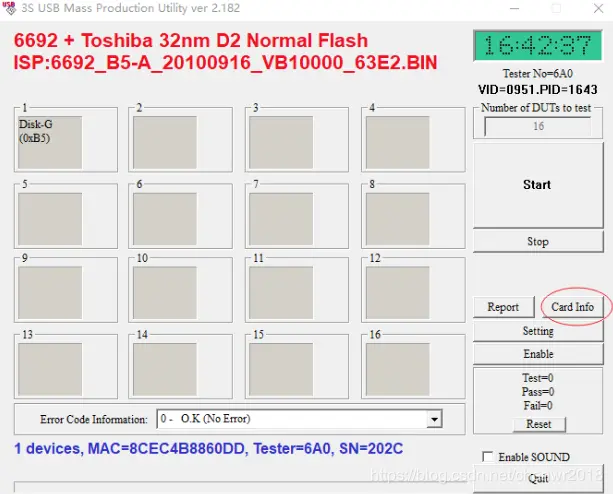Click the Start button
This screenshot has width=613, height=494.
(x=538, y=185)
